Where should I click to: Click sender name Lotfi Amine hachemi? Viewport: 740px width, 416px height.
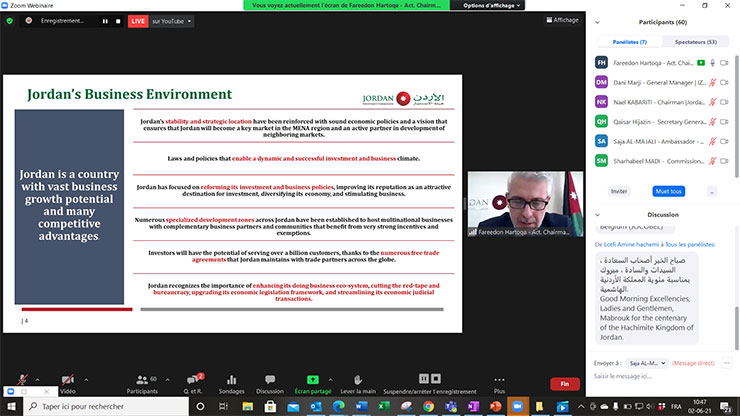(x=631, y=245)
